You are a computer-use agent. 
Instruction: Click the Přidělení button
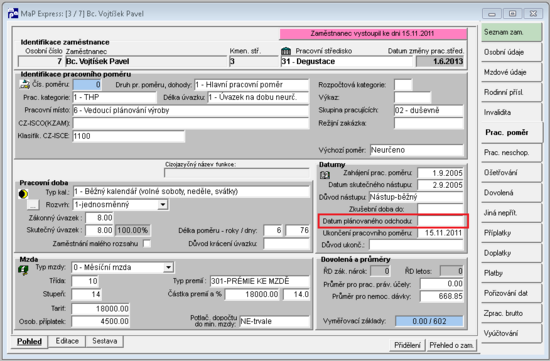407,345
